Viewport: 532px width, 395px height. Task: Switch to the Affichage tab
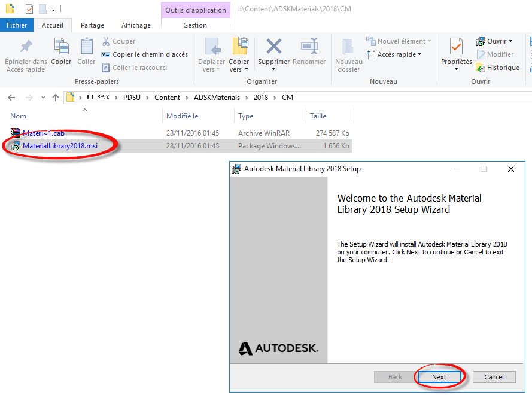pos(136,25)
